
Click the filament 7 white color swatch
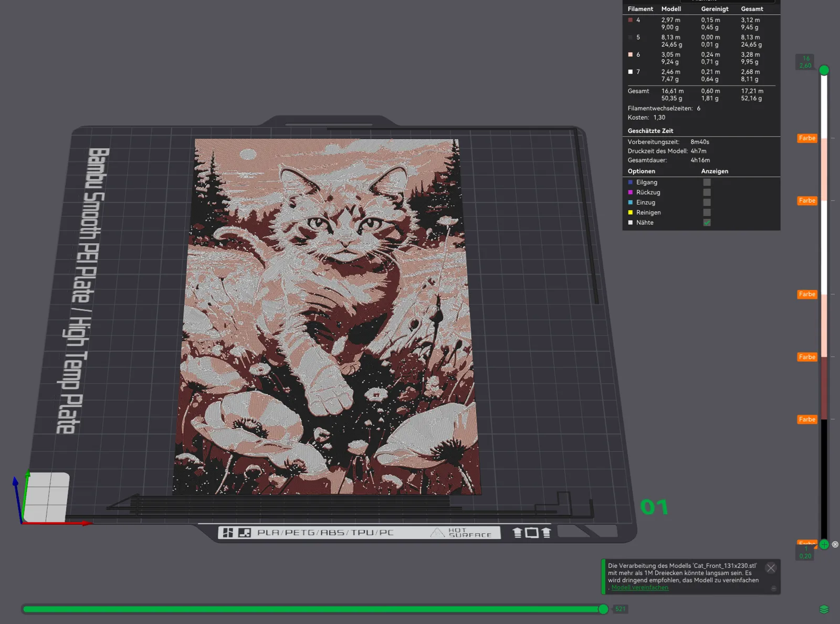pyautogui.click(x=631, y=72)
